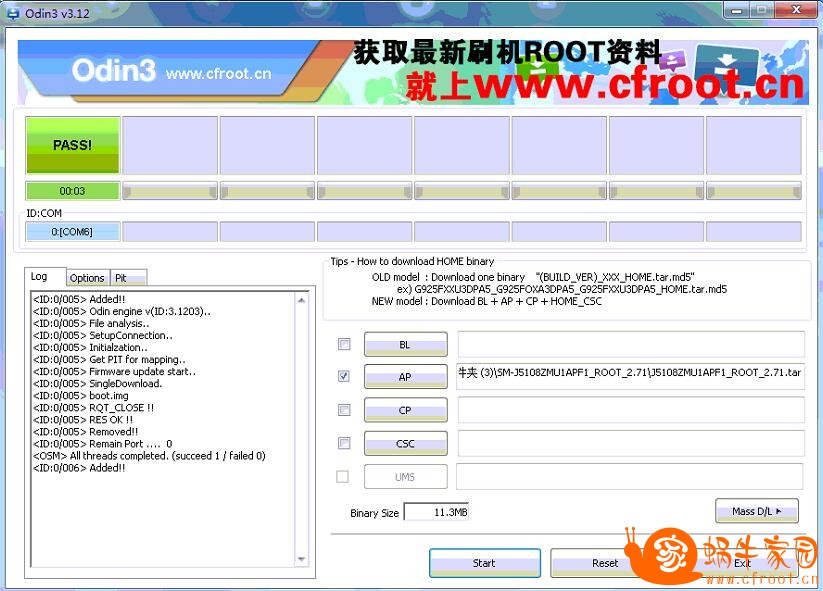Click the BL file path field
823x591 pixels.
[631, 344]
